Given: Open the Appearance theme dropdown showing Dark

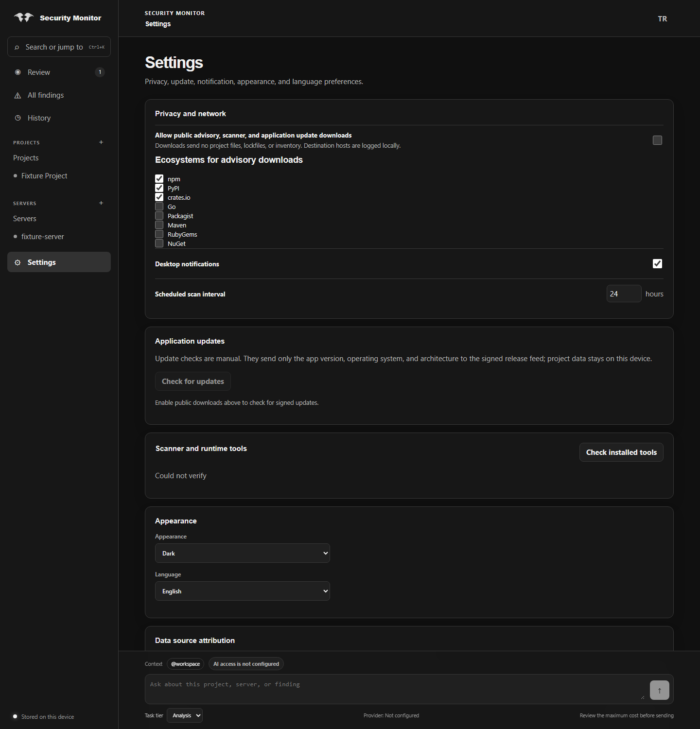Looking at the screenshot, I should [243, 553].
